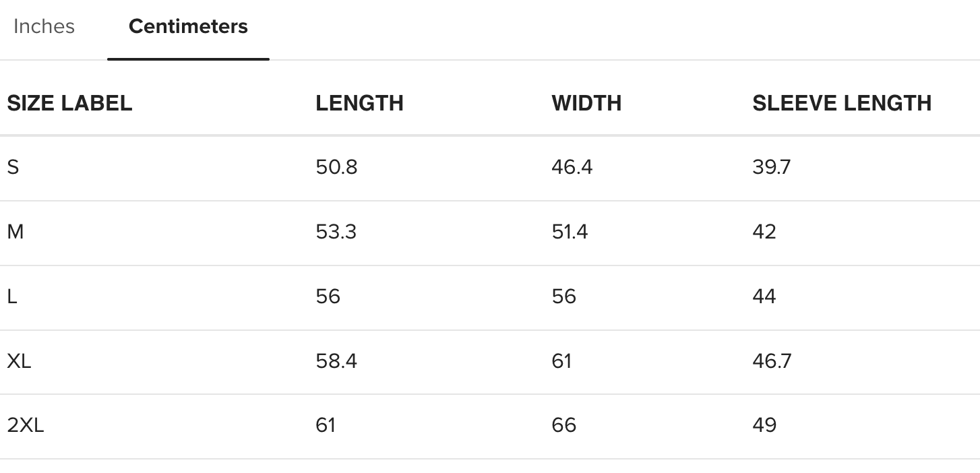This screenshot has width=980, height=473.
Task: Click the 51.4 width value
Action: [x=570, y=232]
